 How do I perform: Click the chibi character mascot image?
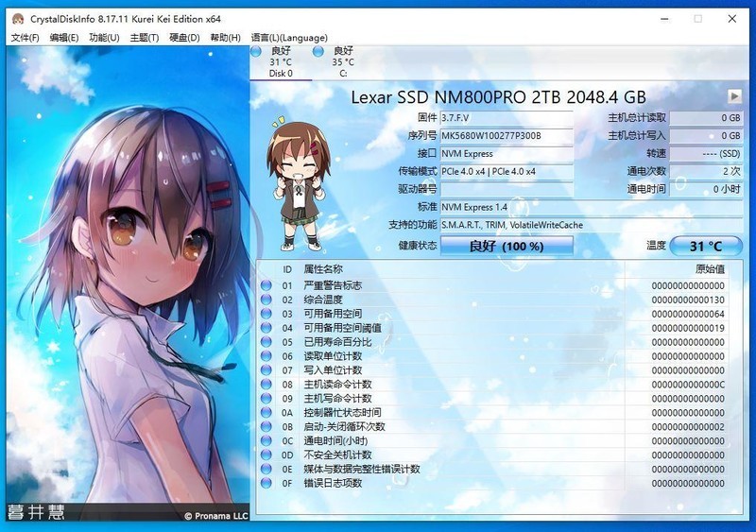[x=299, y=184]
